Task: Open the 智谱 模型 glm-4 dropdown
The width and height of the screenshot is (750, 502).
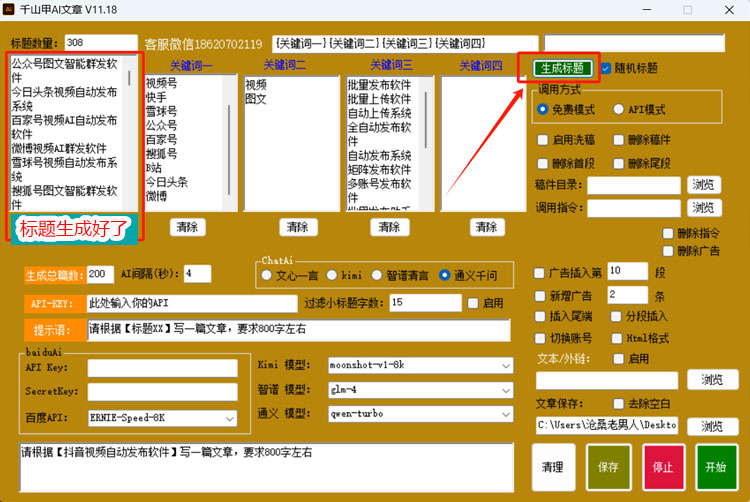Action: click(x=421, y=390)
